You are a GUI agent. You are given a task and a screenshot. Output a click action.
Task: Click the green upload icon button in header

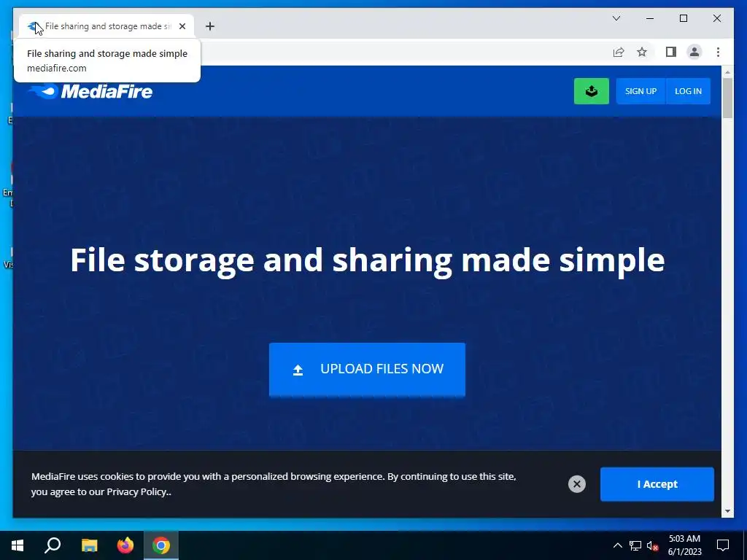tap(591, 91)
